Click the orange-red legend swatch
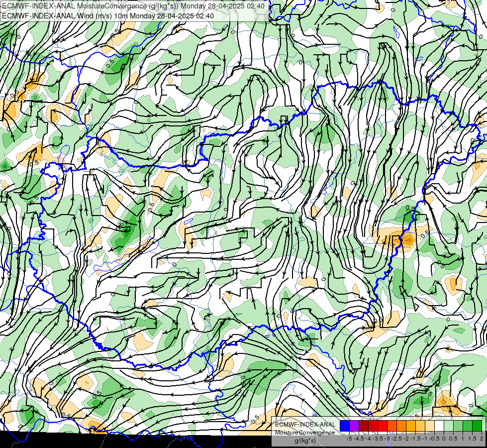The height and width of the screenshot is (448, 487). pyautogui.click(x=392, y=426)
